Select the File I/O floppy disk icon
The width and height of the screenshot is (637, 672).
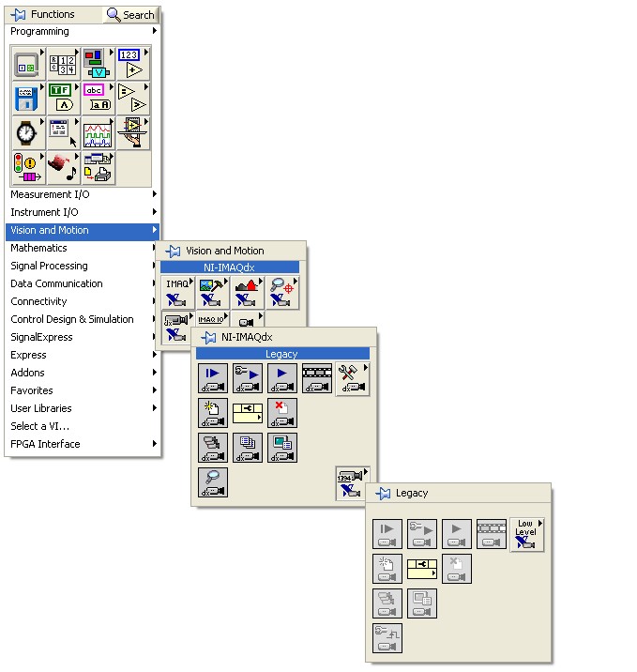click(x=26, y=98)
